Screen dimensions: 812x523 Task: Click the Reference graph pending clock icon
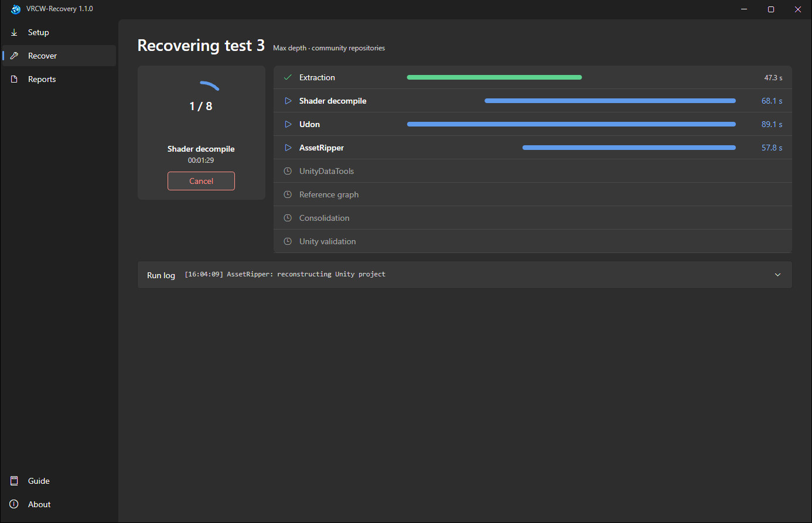(x=288, y=194)
